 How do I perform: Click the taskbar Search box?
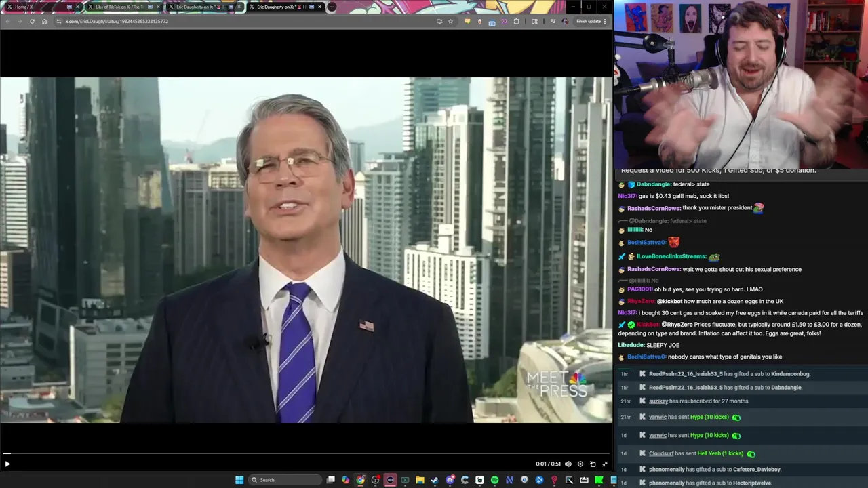pos(285,480)
